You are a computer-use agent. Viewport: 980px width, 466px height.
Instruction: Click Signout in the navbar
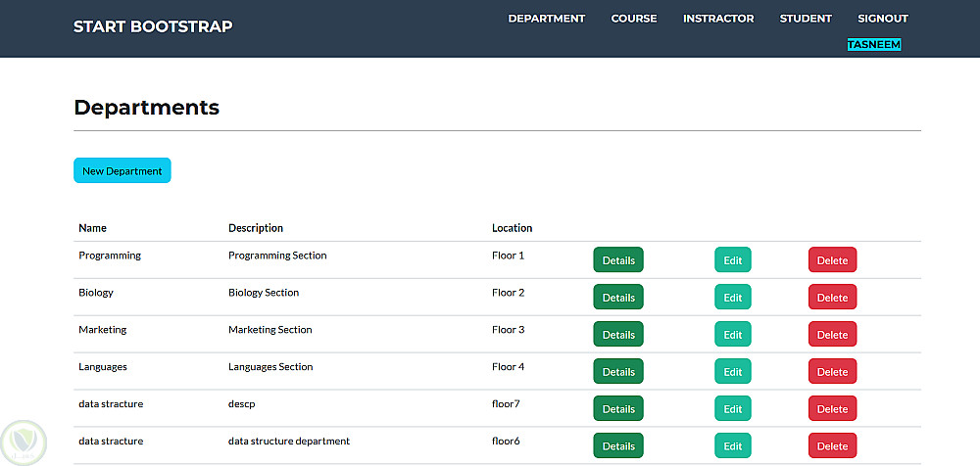pos(882,19)
